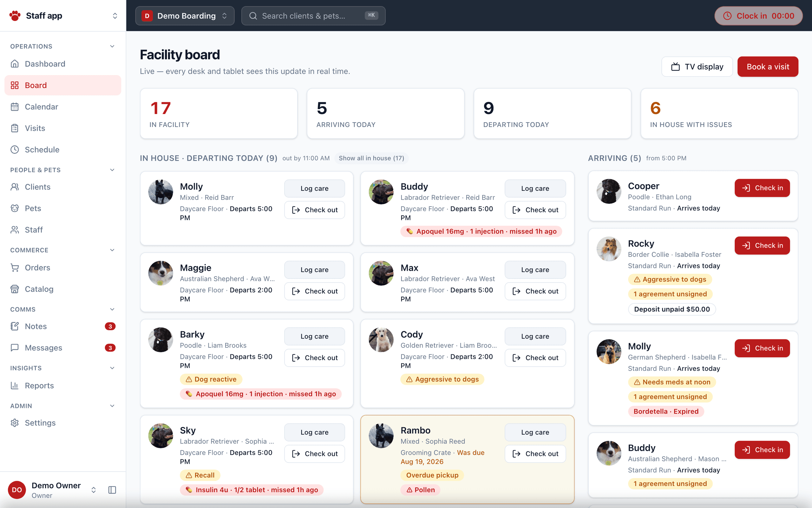The height and width of the screenshot is (508, 812).
Task: Click the 17 In Facility stat card
Action: click(219, 114)
